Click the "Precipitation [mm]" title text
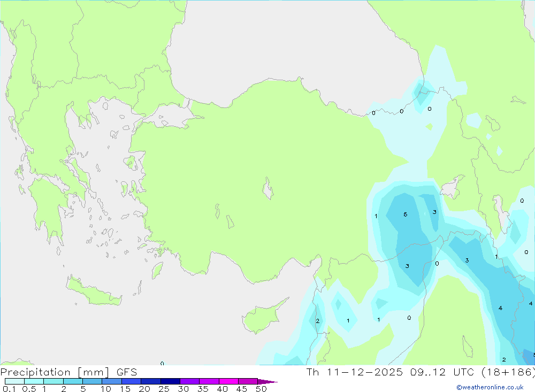The height and width of the screenshot is (392, 535). coord(55,372)
